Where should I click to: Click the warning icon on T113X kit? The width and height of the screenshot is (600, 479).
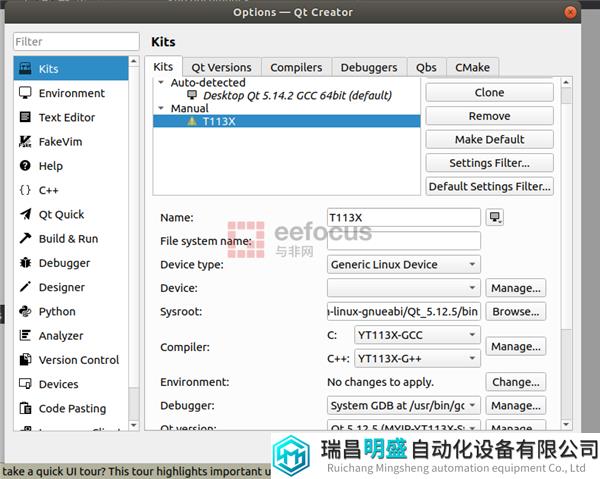coord(192,121)
